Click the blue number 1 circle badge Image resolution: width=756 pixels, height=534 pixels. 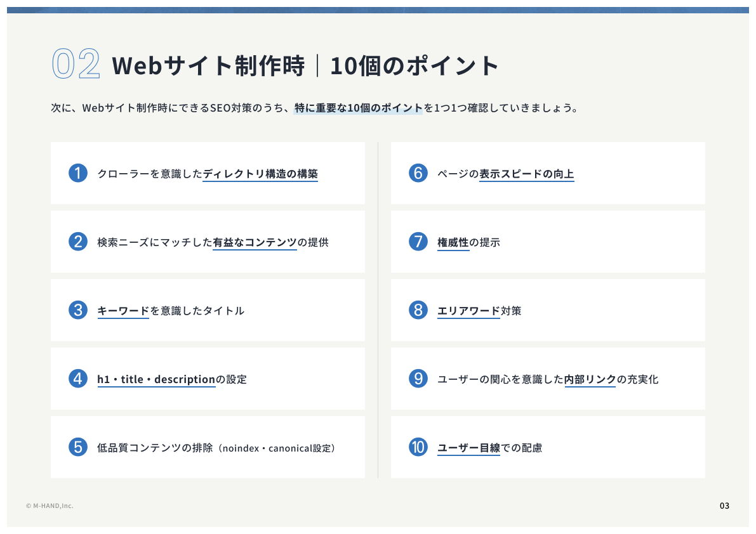tap(77, 173)
